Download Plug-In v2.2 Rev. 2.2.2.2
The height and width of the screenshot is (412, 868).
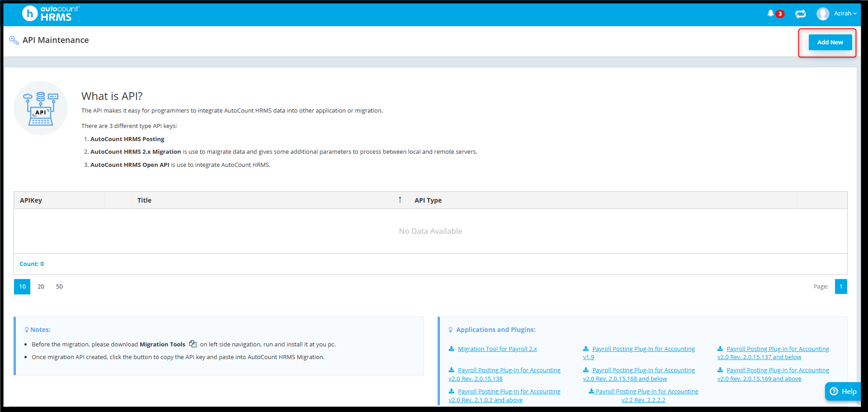click(x=643, y=396)
